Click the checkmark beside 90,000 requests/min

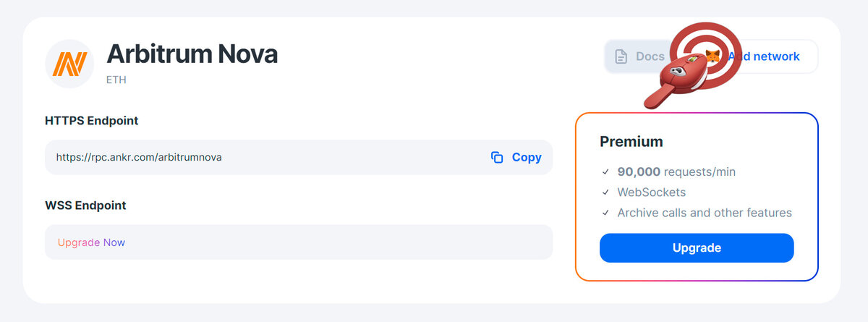[x=605, y=172]
